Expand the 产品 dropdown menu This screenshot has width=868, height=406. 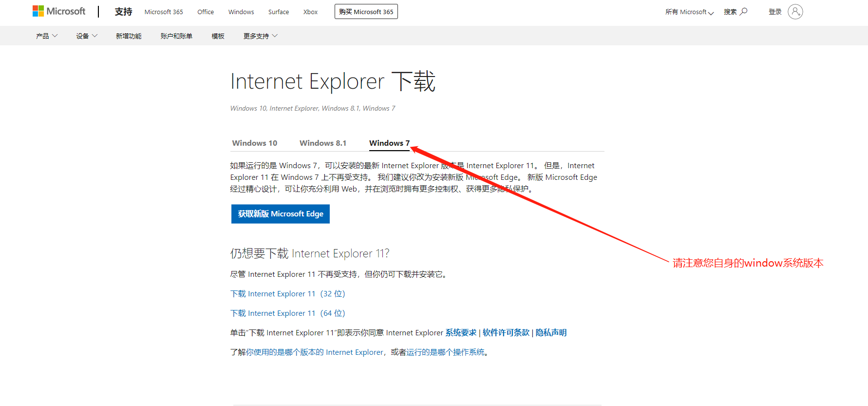click(47, 36)
